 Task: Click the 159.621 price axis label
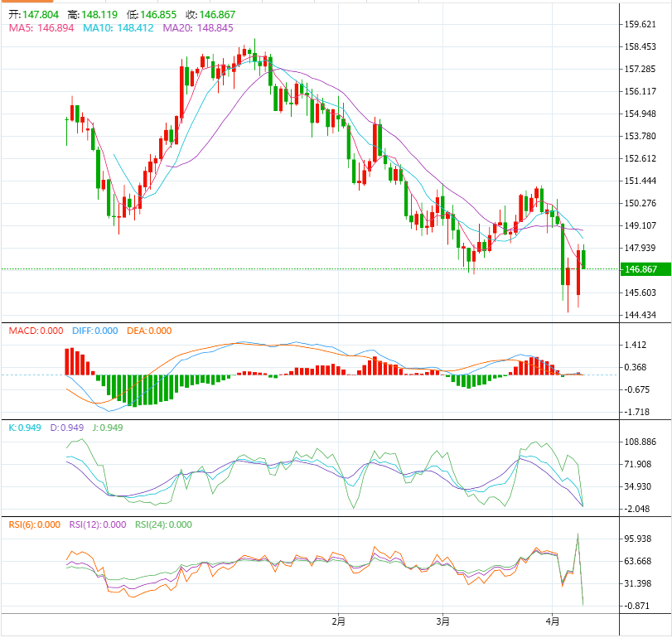tap(640, 24)
